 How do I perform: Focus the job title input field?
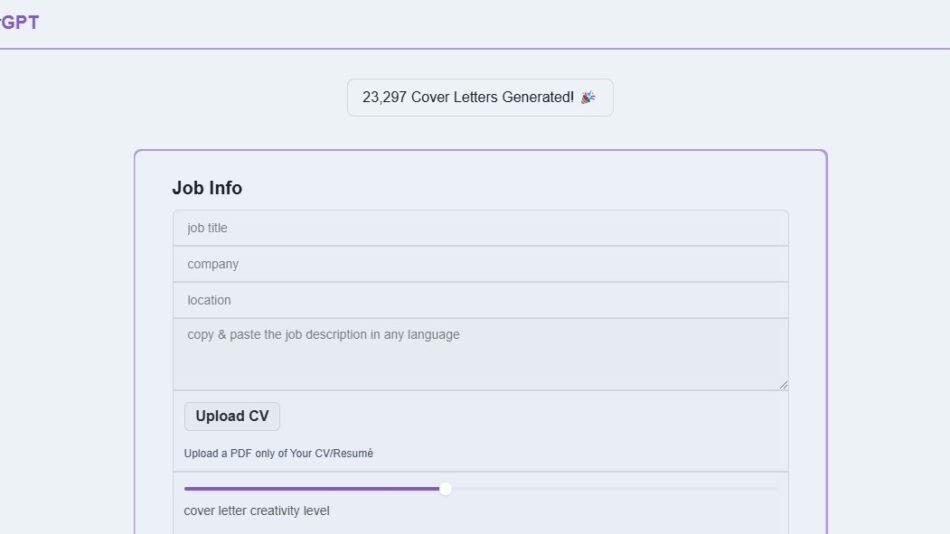480,228
